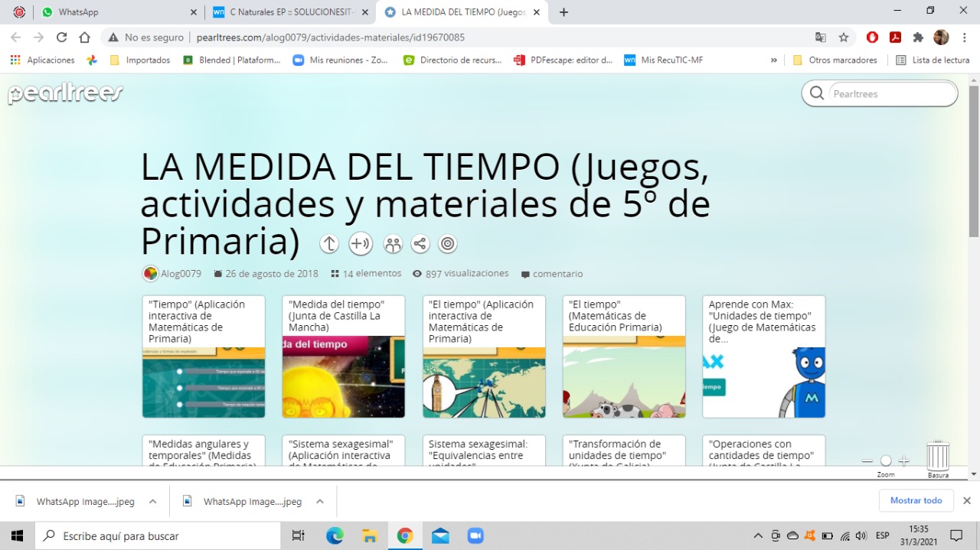Click the Mostrar todo button
The image size is (980, 550).
tap(916, 500)
